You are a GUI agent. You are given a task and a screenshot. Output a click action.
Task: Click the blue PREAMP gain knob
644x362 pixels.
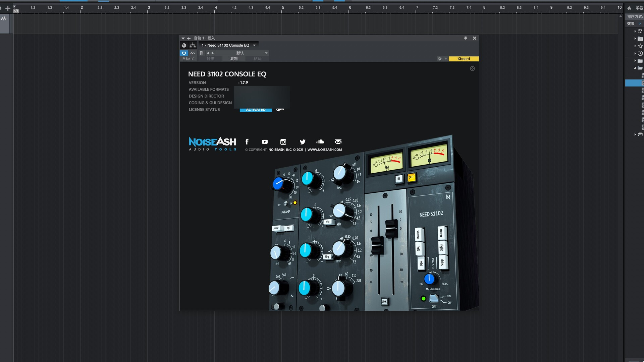click(278, 184)
